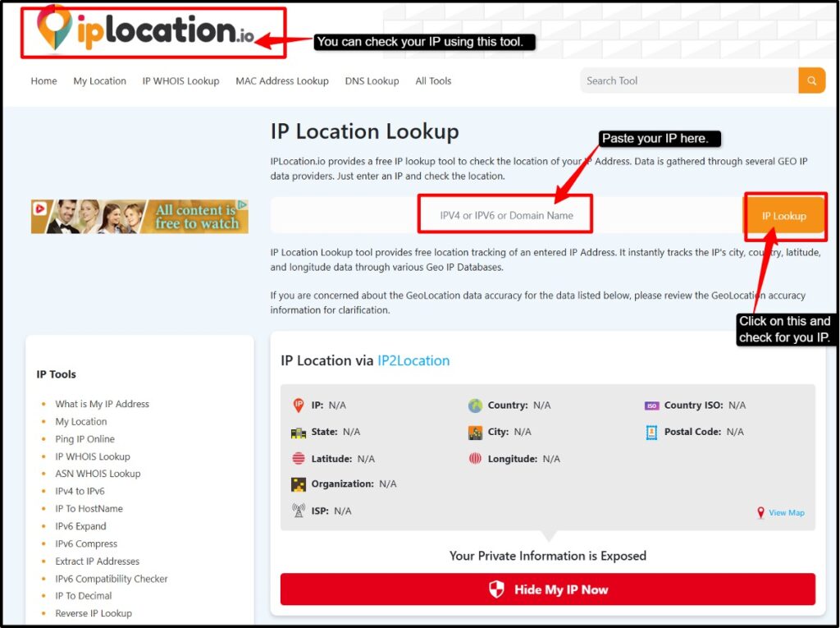
Task: Click the Longitude globe icon
Action: (x=475, y=459)
